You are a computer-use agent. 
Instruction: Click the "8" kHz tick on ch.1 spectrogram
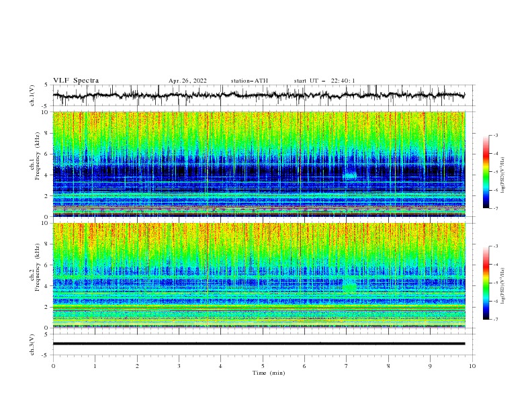pos(47,133)
